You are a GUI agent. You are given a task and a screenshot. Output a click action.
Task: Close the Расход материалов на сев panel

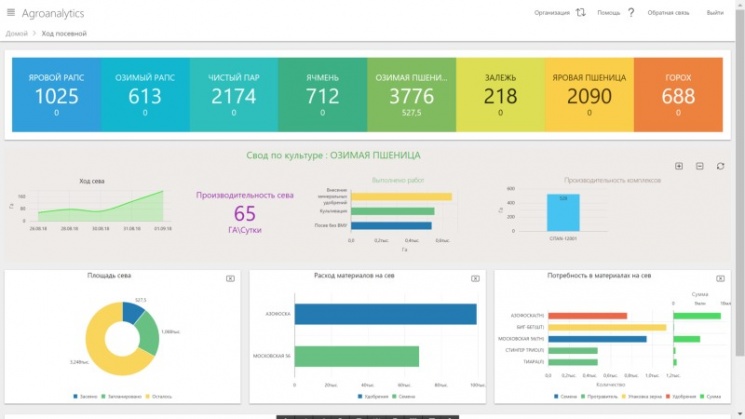point(475,278)
